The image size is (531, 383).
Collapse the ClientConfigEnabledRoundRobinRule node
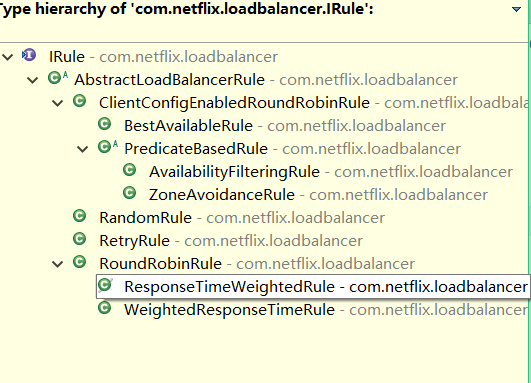click(x=58, y=103)
